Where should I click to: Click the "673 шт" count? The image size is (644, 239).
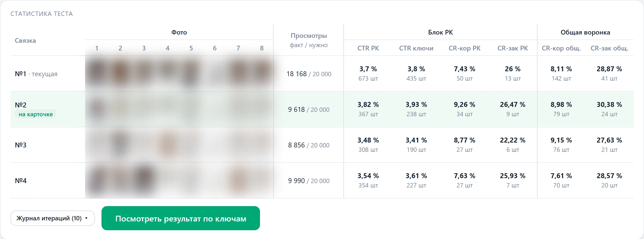[x=368, y=78]
